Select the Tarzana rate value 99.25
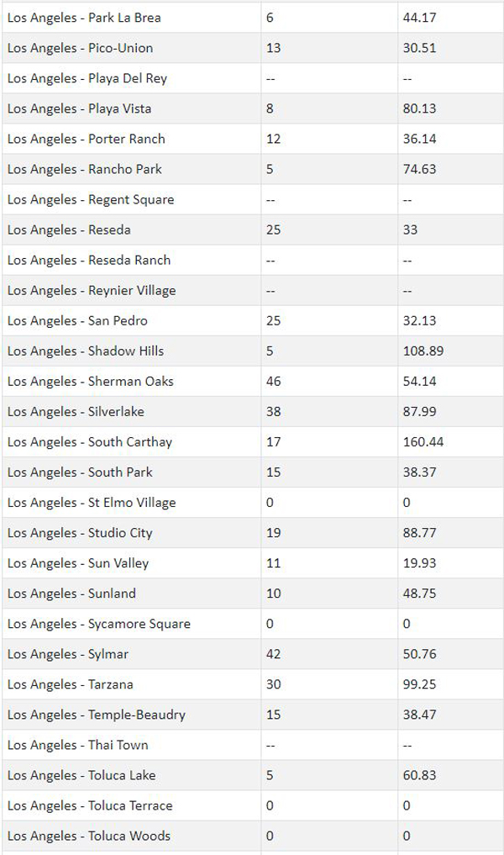Viewport: 504px width, 855px height. click(x=419, y=684)
